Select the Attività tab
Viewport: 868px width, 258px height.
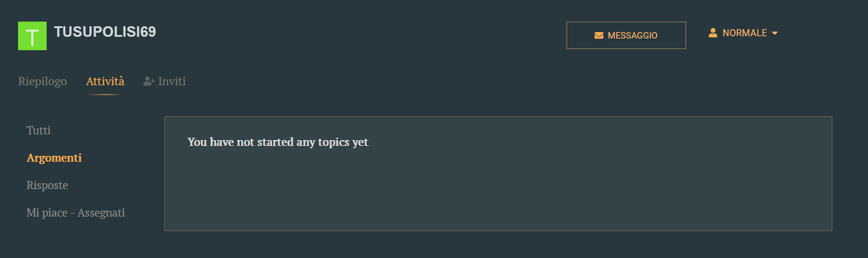(105, 81)
